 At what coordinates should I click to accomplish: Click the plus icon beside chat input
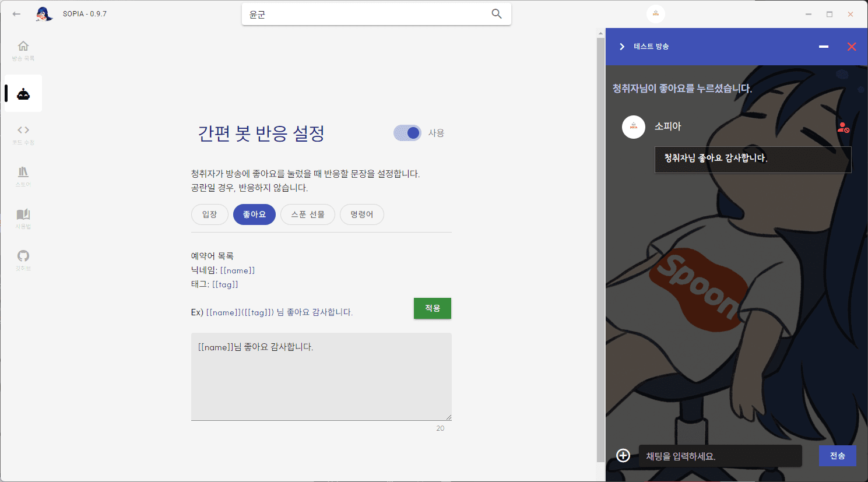623,455
